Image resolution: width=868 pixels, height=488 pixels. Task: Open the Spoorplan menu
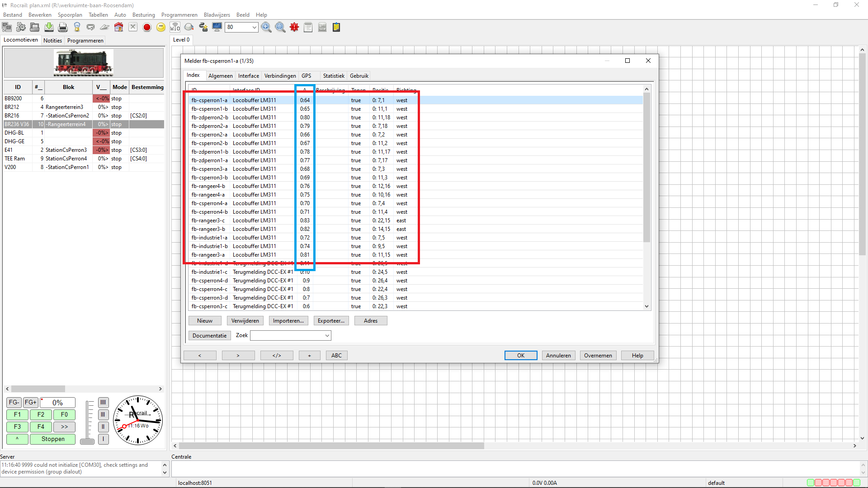[x=70, y=15]
